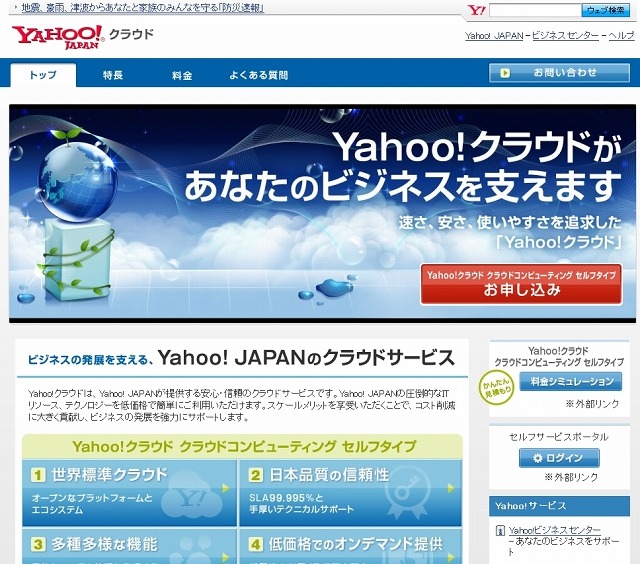Click the セルフタイプ green section heading
640x564 pixels.
tap(244, 446)
